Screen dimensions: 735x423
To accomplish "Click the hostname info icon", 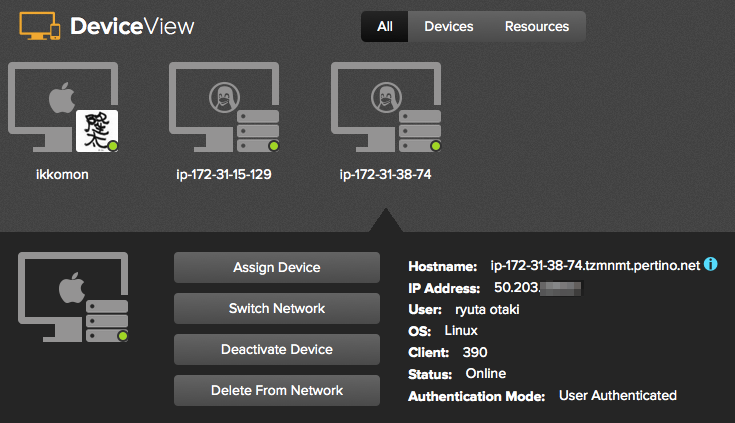I will (x=711, y=264).
